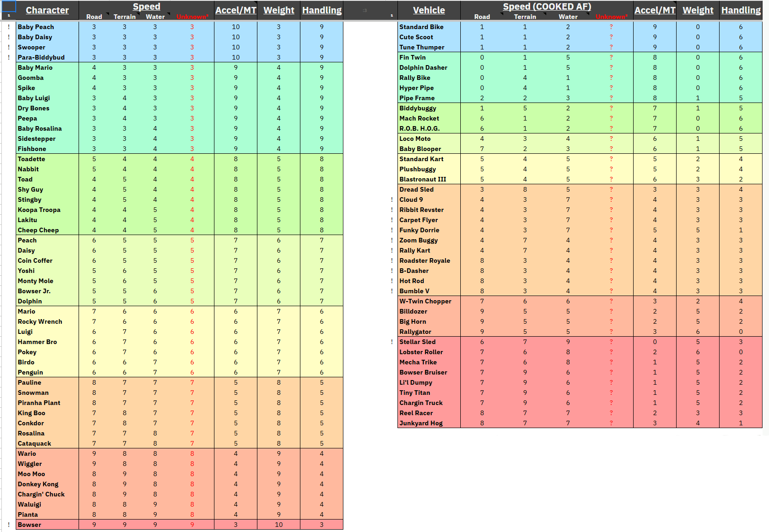Screen dimensions: 769x532
Task: Select the Lobster Roller vehicle cell
Action: 429,352
